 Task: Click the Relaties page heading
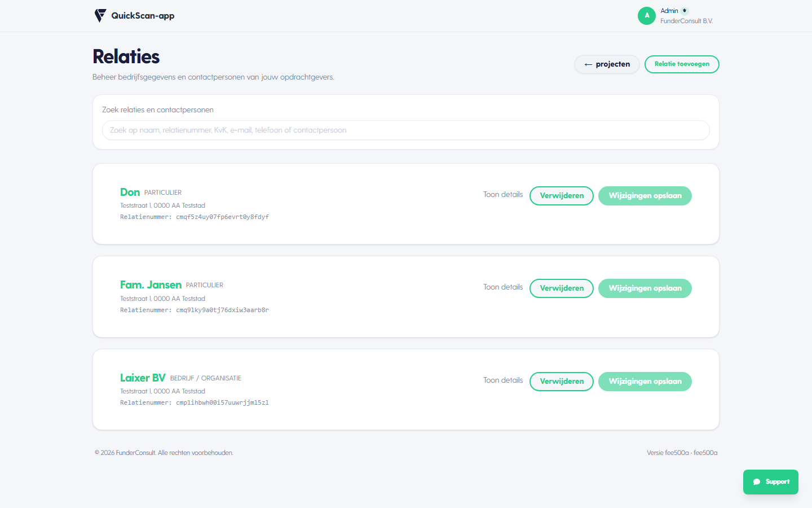tap(126, 56)
